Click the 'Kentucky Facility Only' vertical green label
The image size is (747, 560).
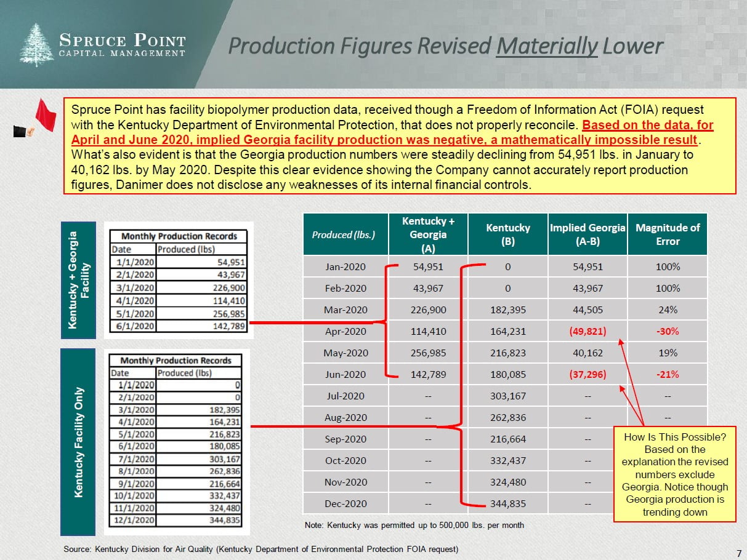coord(78,442)
